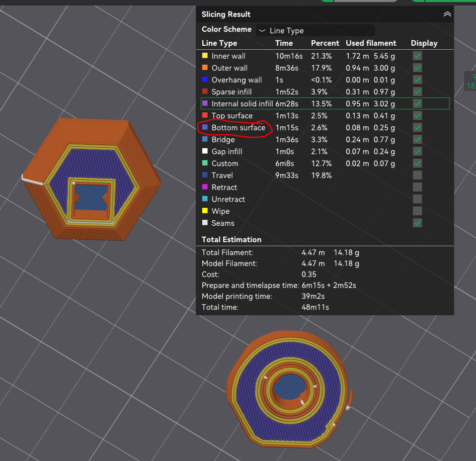This screenshot has width=476, height=461.
Task: Click the Line Type dropdown arrow
Action: (x=262, y=31)
